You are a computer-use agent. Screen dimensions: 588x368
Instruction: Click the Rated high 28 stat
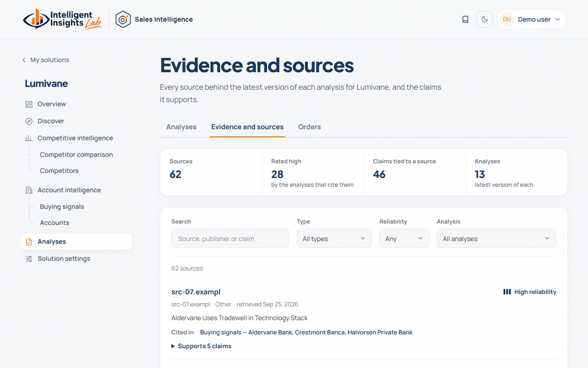point(313,172)
